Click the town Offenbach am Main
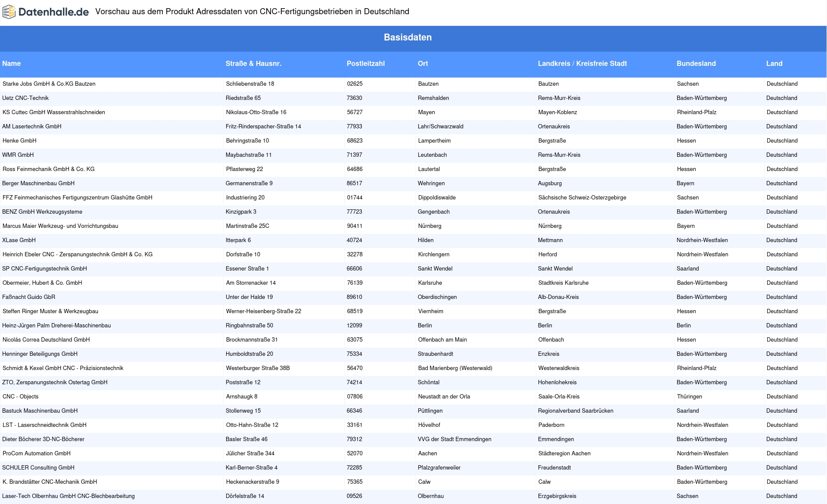This screenshot has height=504, width=827. 442,340
